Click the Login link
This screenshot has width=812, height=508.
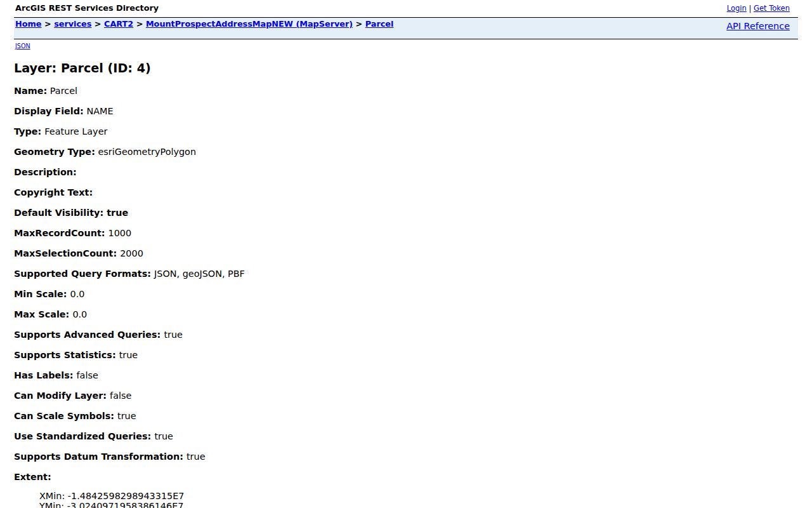[x=737, y=8]
